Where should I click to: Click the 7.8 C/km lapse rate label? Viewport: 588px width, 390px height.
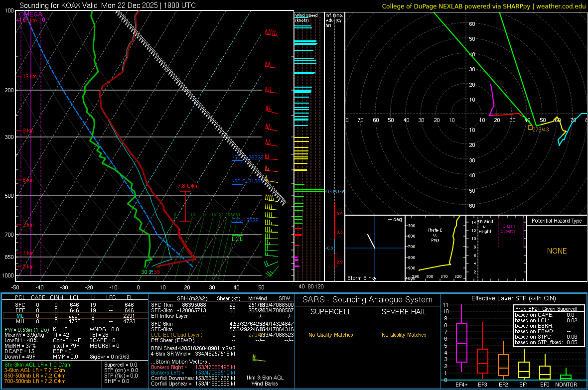coord(188,186)
